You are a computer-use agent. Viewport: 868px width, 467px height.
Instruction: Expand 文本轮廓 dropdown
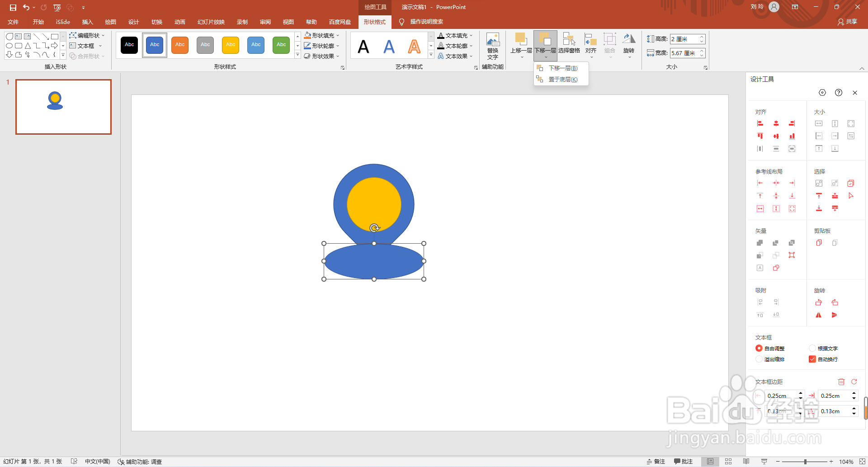click(471, 46)
